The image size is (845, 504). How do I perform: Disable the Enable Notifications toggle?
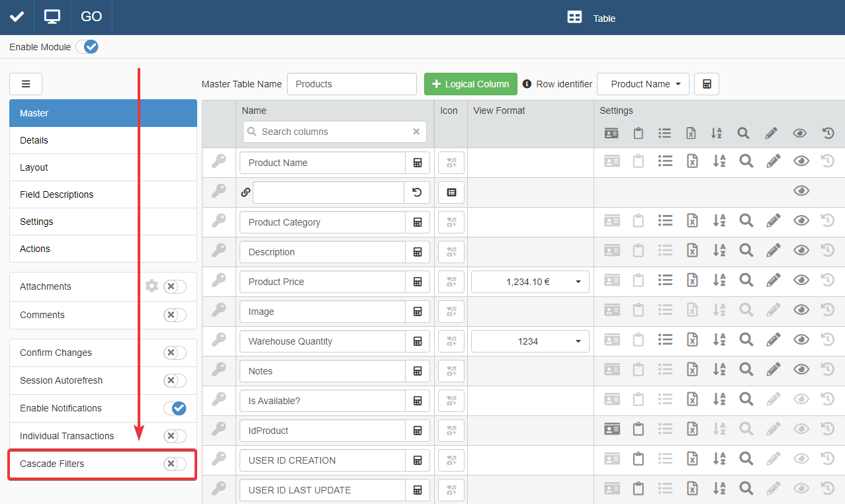(x=175, y=408)
